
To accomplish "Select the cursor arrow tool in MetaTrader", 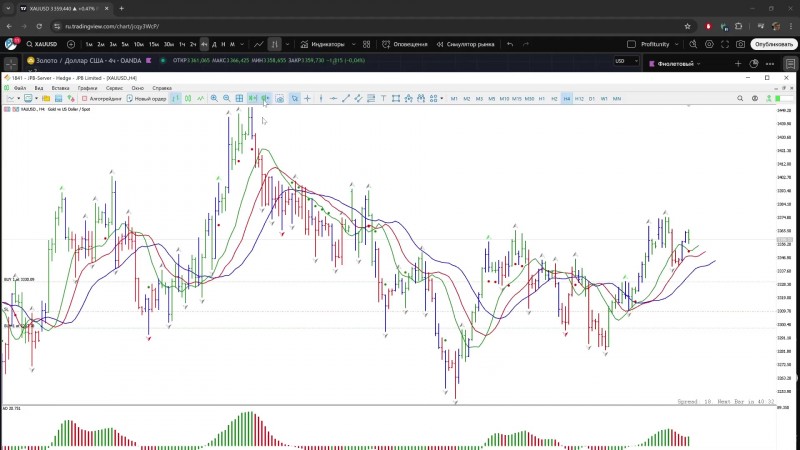I will click(294, 98).
